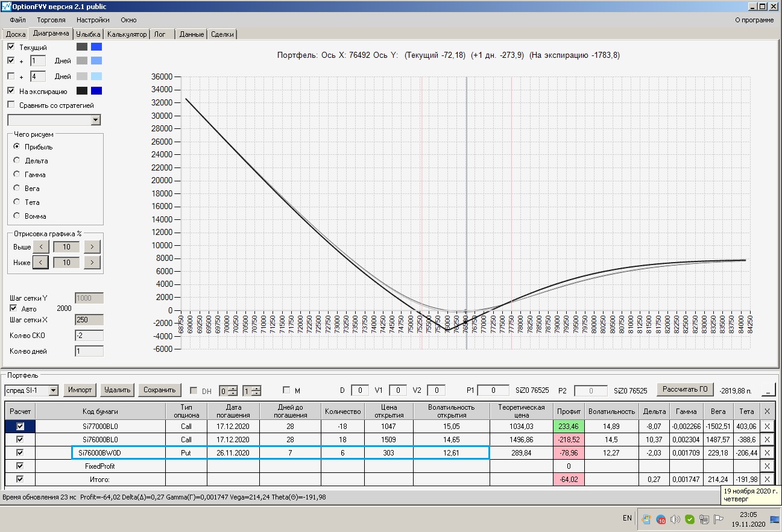Click the tray icon with red 10 badge
The width and height of the screenshot is (782, 532).
[x=661, y=519]
